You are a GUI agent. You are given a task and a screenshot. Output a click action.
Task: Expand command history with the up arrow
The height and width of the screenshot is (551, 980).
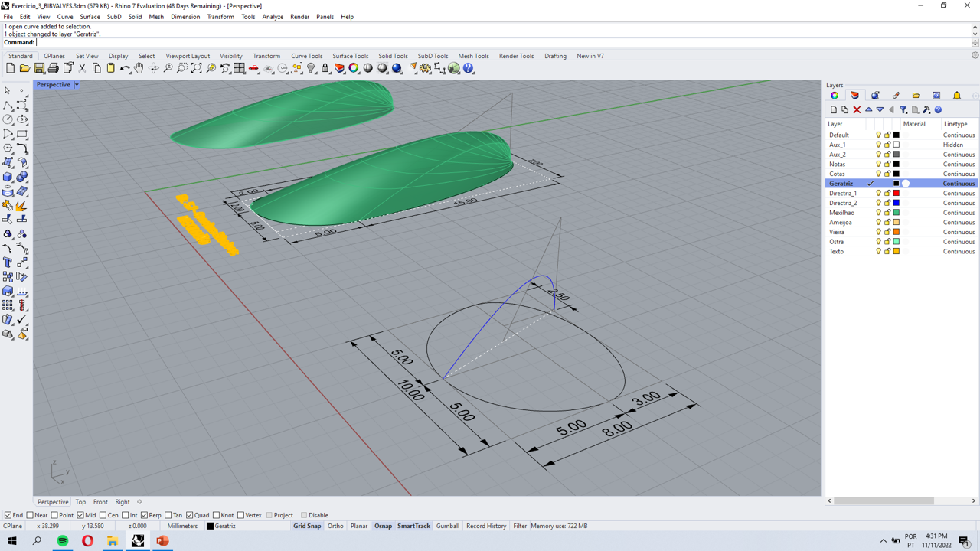tap(975, 27)
